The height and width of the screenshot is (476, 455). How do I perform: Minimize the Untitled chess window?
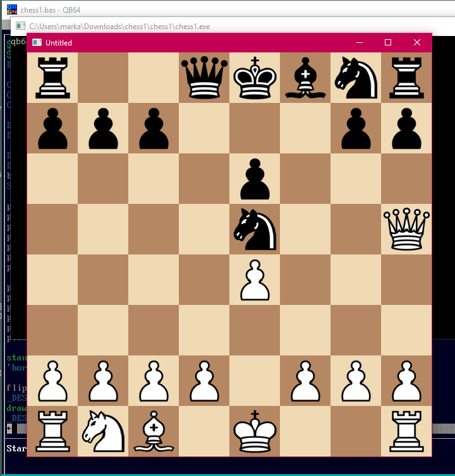359,42
